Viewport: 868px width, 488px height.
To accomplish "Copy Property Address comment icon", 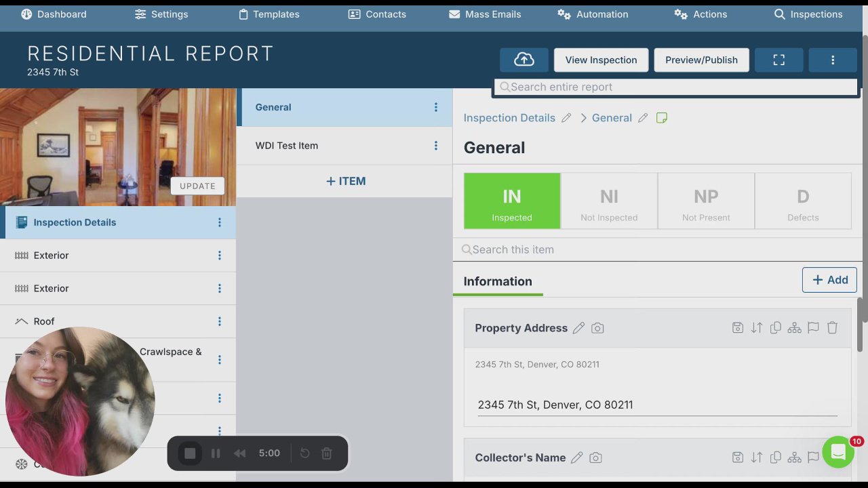I will (776, 328).
